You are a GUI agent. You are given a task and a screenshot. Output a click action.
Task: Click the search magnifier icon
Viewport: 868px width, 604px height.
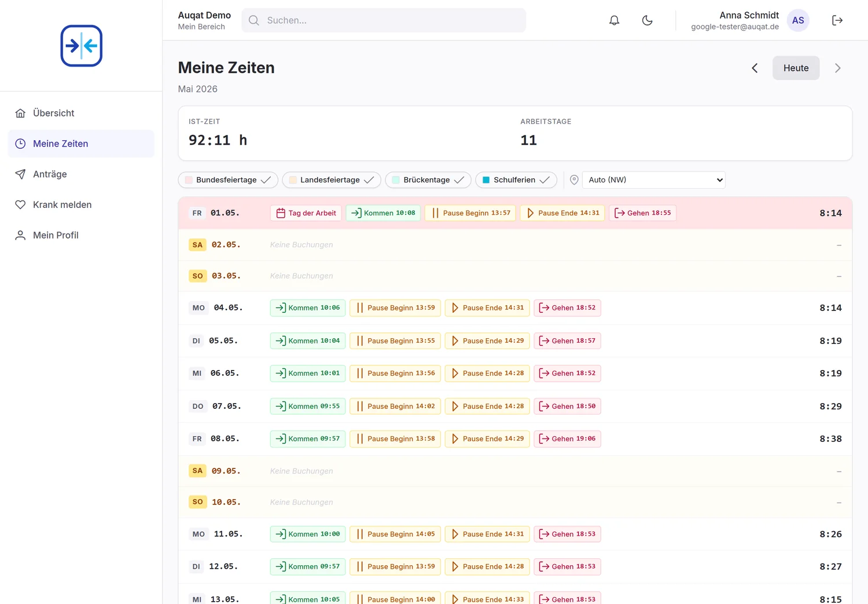tap(254, 20)
